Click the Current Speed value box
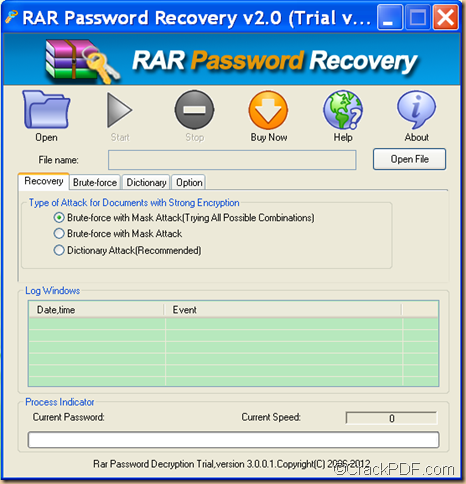The height and width of the screenshot is (484, 466). click(x=392, y=418)
